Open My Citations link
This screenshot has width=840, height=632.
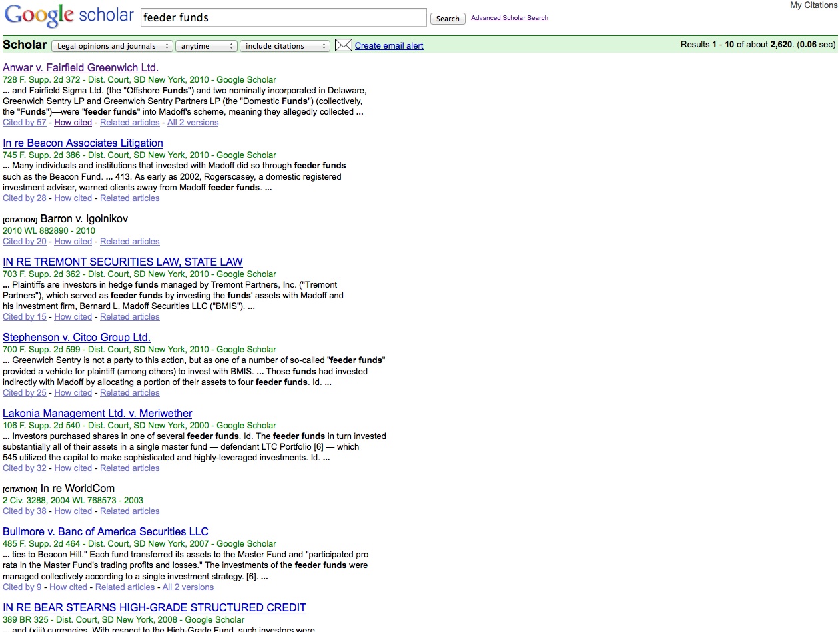813,5
